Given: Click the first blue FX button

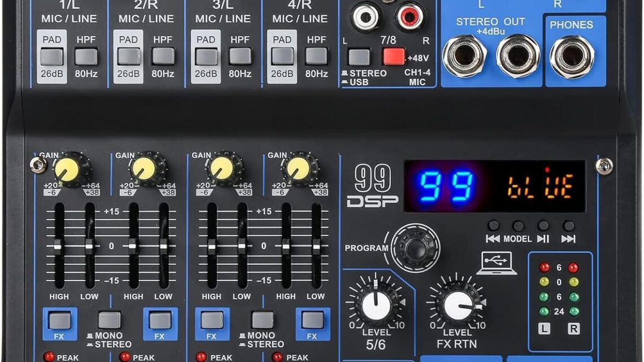Looking at the screenshot, I should click(x=59, y=321).
